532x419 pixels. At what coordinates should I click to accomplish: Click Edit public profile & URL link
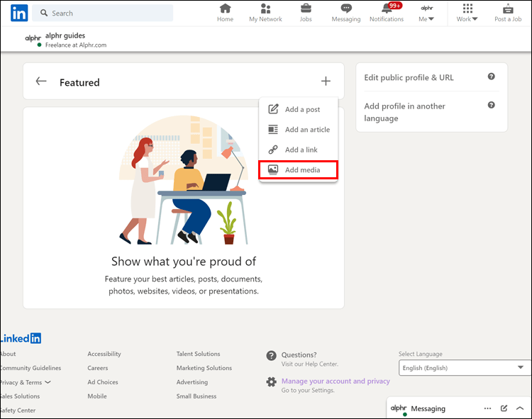[x=409, y=77]
